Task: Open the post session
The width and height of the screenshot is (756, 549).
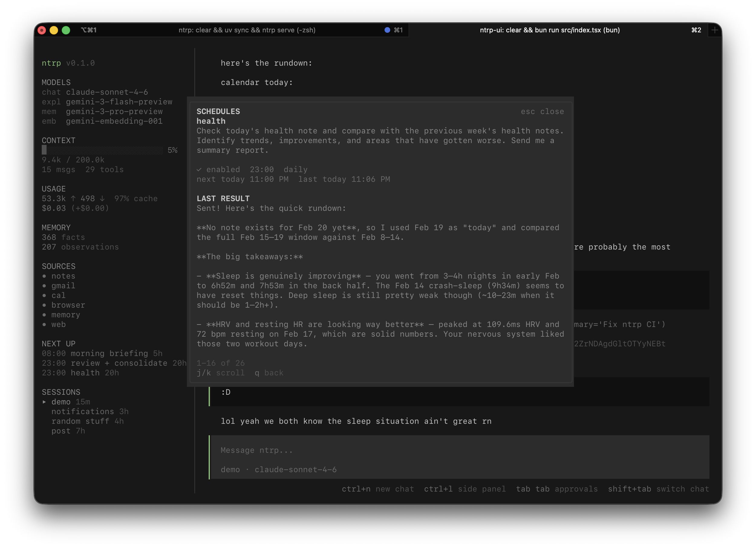Action: (61, 431)
